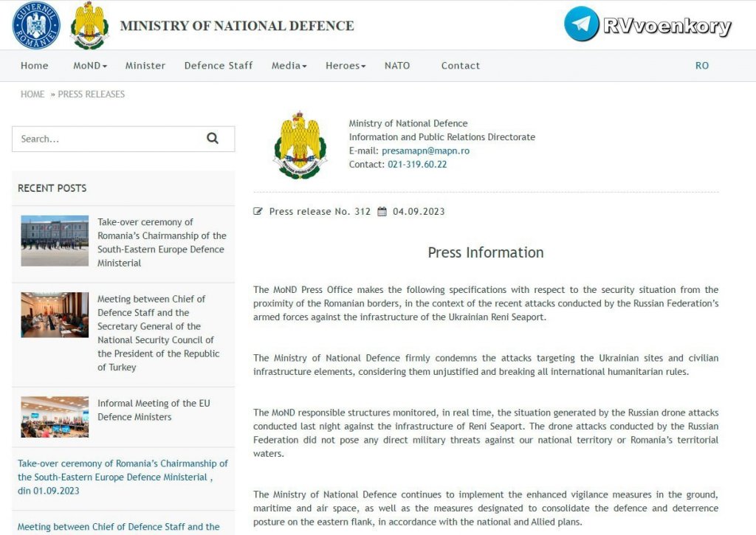Click the PRESS RELEASES breadcrumb
The width and height of the screenshot is (756, 535).
point(91,94)
